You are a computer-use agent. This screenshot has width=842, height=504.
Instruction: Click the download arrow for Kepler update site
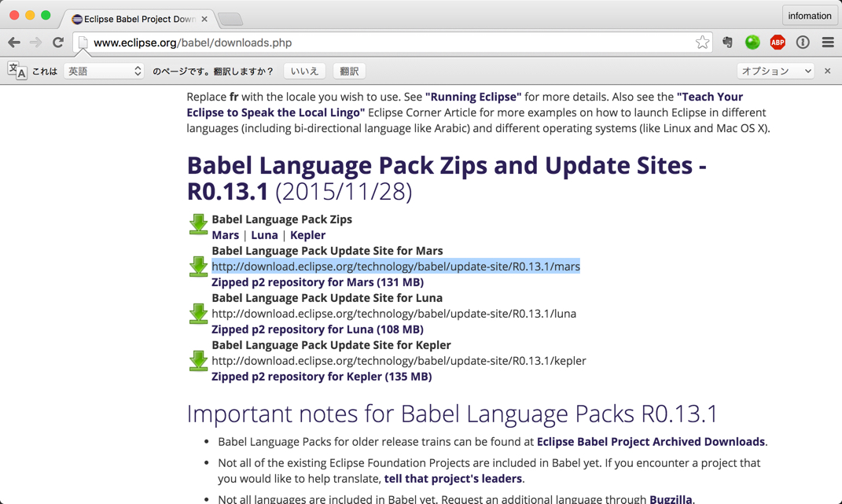pyautogui.click(x=198, y=361)
